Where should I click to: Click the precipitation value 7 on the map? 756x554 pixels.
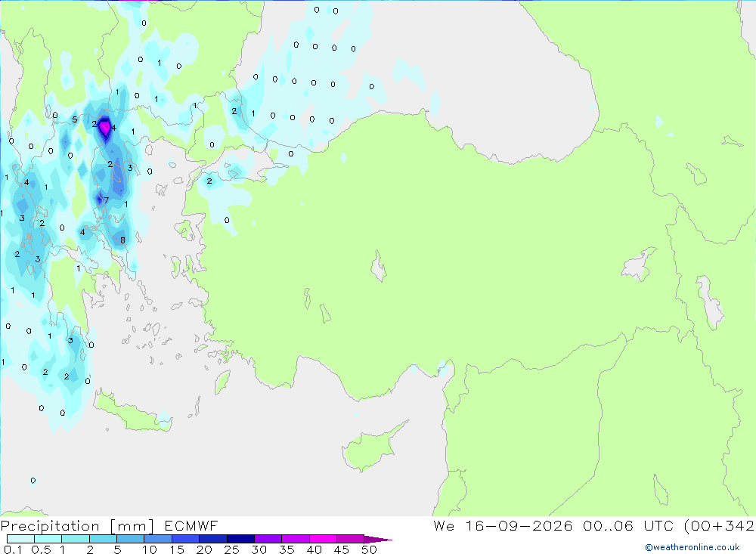click(107, 200)
